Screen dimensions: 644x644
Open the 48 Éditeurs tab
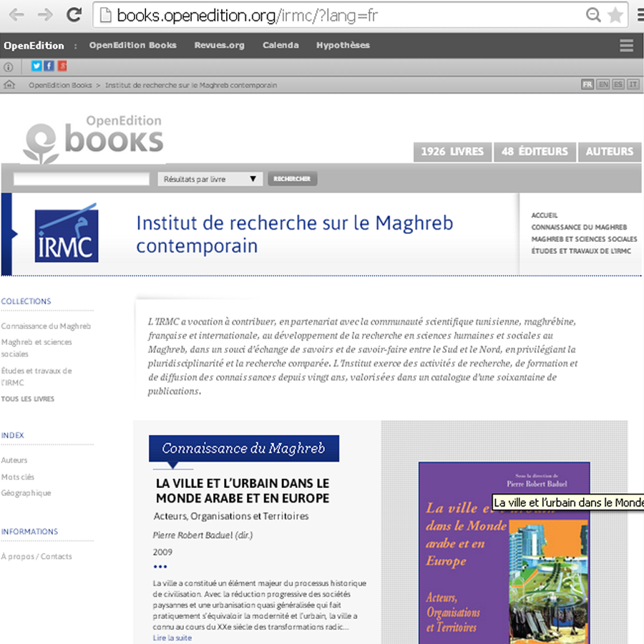pos(535,152)
